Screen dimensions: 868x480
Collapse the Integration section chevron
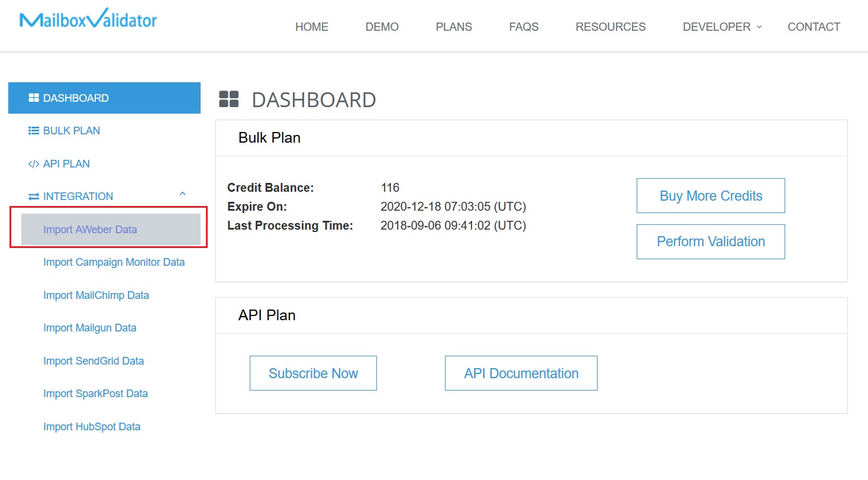click(182, 194)
